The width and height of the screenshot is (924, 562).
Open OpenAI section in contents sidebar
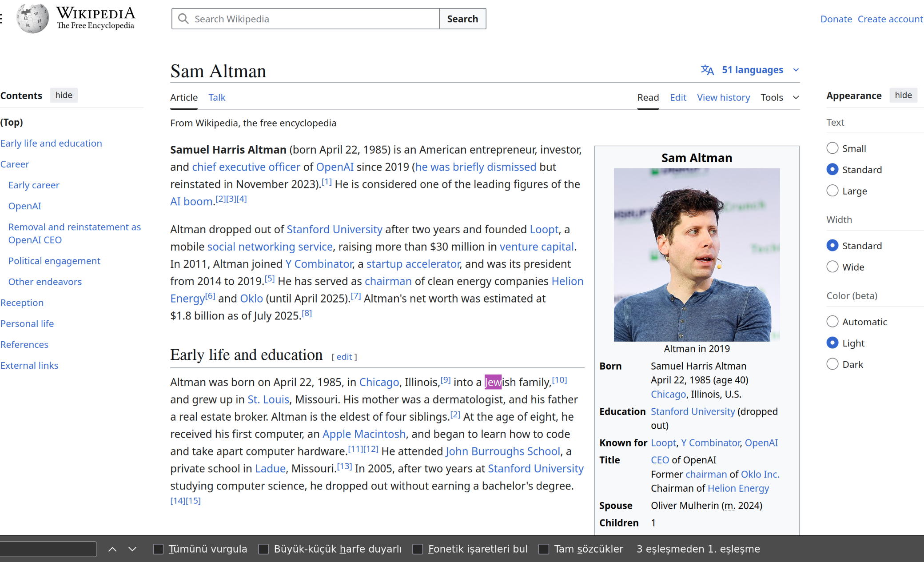[24, 206]
